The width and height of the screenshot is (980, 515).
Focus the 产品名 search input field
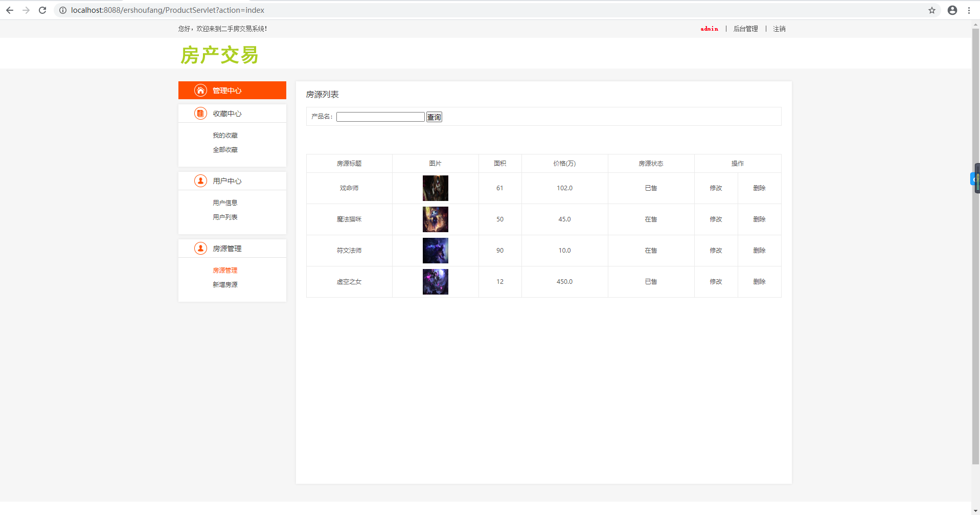(380, 117)
